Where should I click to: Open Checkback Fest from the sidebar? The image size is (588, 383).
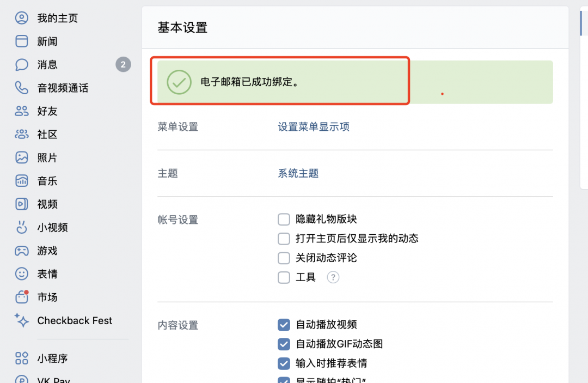pos(73,320)
